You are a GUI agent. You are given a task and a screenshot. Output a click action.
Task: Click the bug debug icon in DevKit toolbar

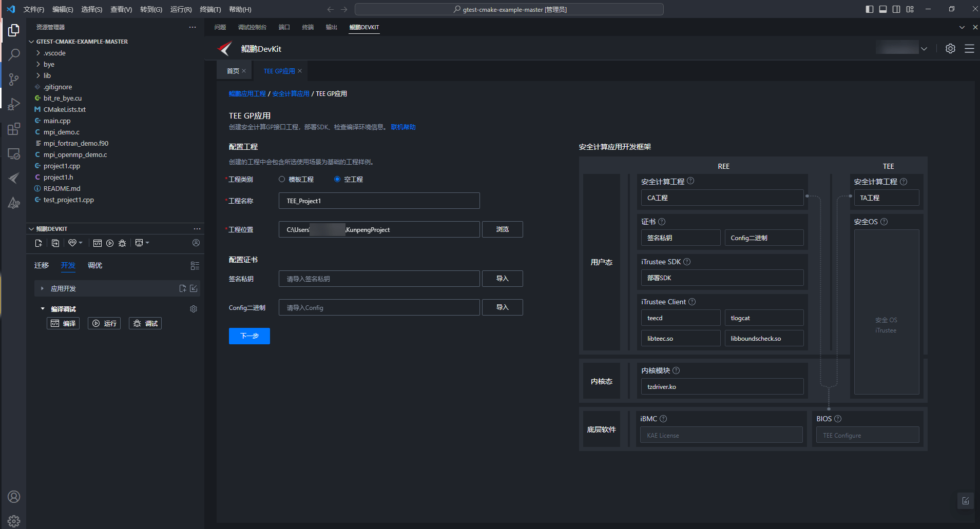point(122,243)
